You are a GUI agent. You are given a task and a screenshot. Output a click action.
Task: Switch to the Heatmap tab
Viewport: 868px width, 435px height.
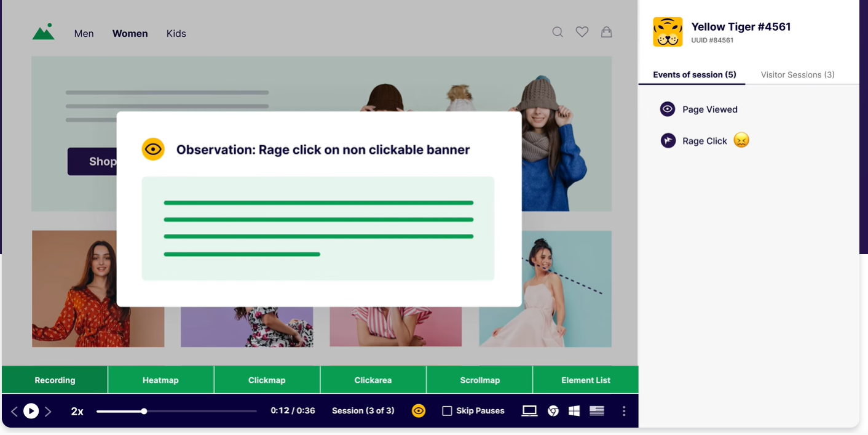[160, 380]
